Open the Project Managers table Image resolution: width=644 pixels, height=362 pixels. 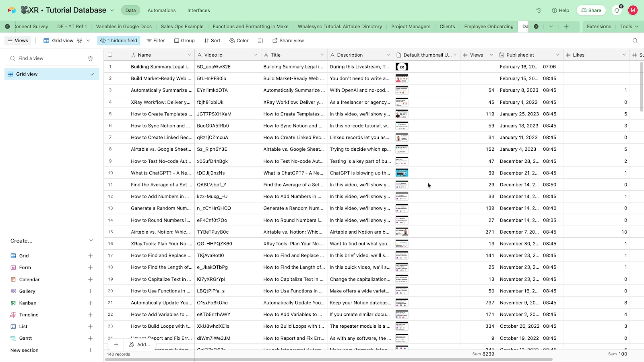pyautogui.click(x=411, y=27)
